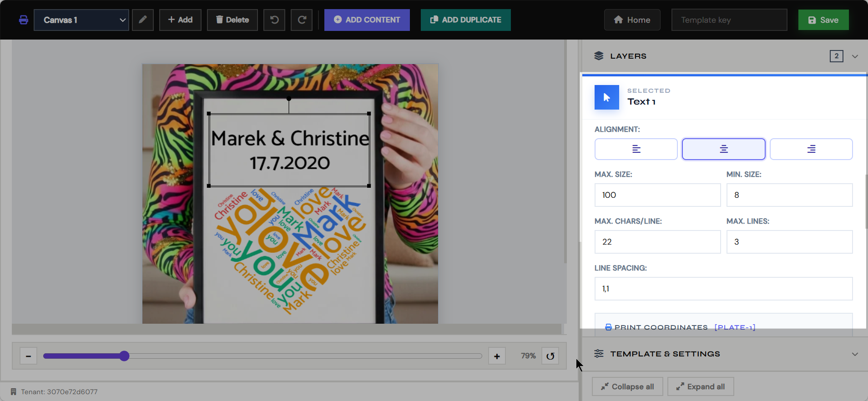Align text left
Viewport: 868px width, 401px height.
pos(636,149)
